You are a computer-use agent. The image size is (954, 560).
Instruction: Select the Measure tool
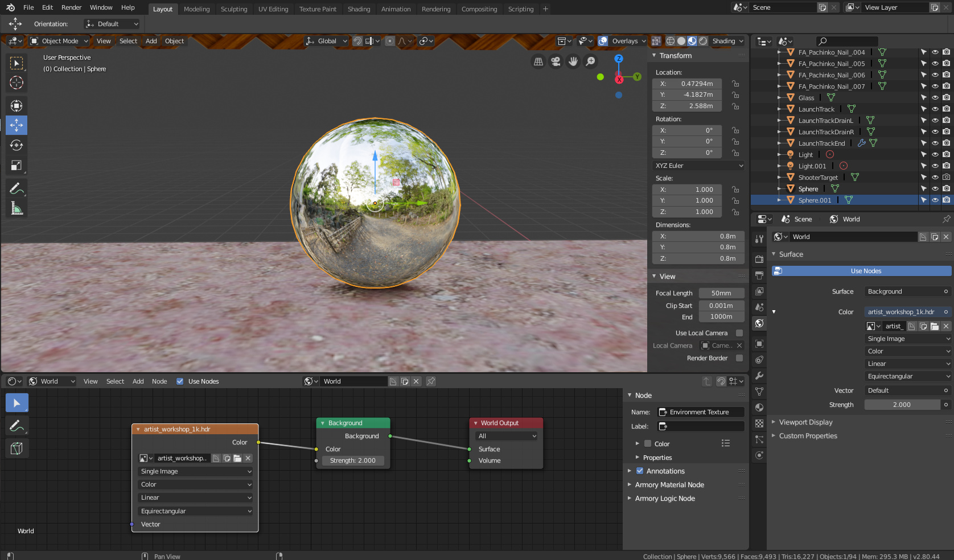[x=17, y=208]
